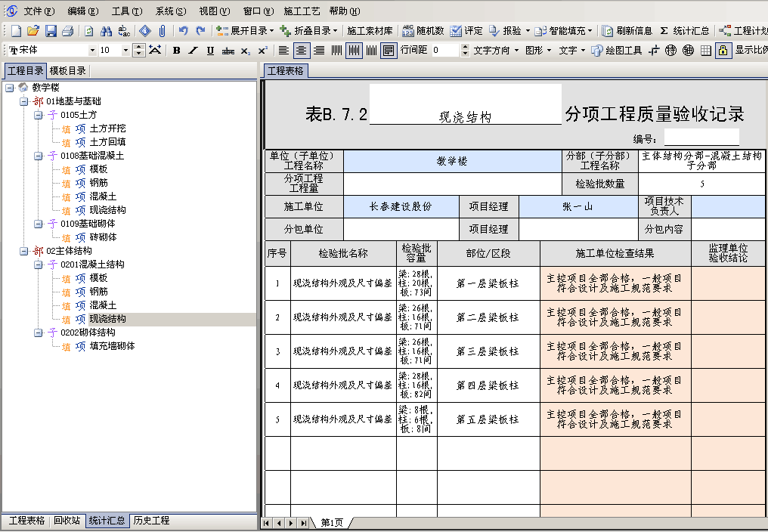Open the font size 10 dropdown
The image size is (768, 532).
coord(126,51)
